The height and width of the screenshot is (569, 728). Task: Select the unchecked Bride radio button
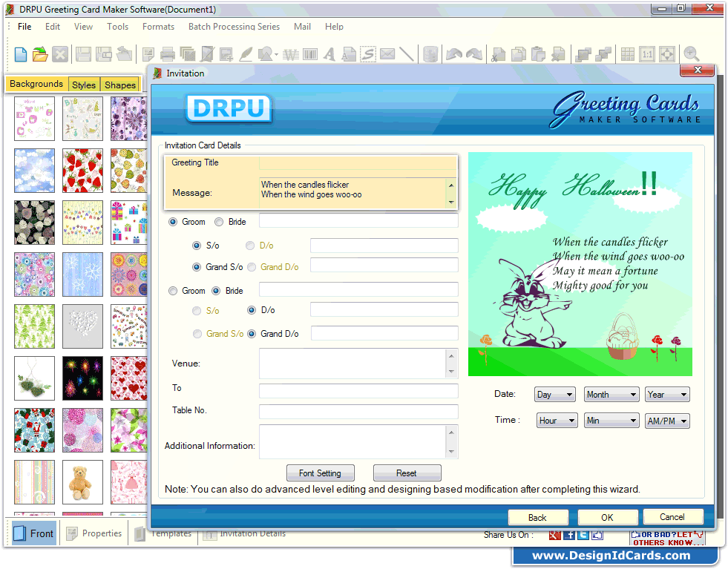[219, 222]
